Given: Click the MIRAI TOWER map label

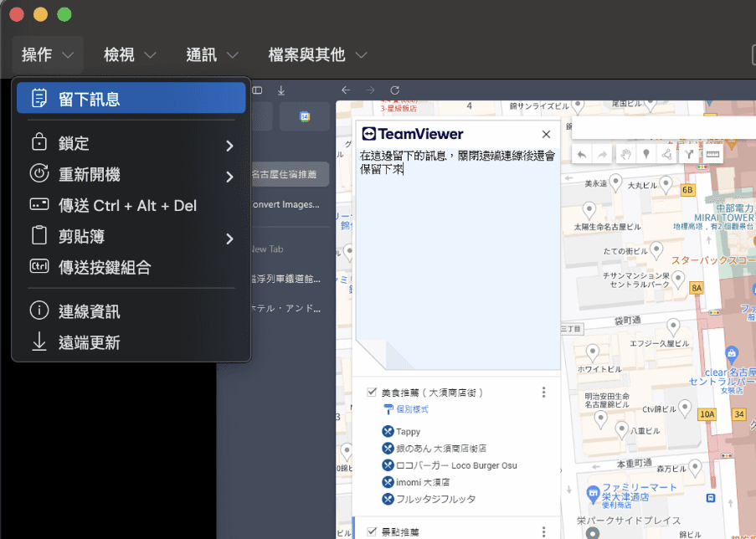Looking at the screenshot, I should (x=724, y=218).
